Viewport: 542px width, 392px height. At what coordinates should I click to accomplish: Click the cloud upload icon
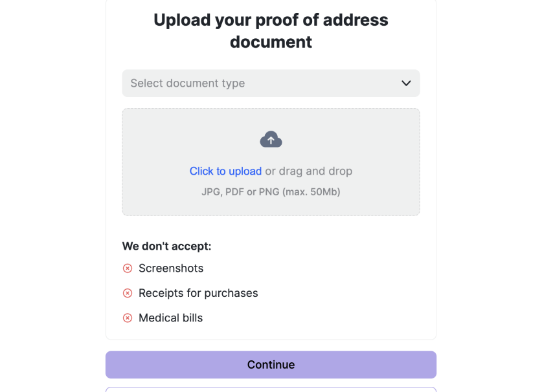pyautogui.click(x=271, y=139)
